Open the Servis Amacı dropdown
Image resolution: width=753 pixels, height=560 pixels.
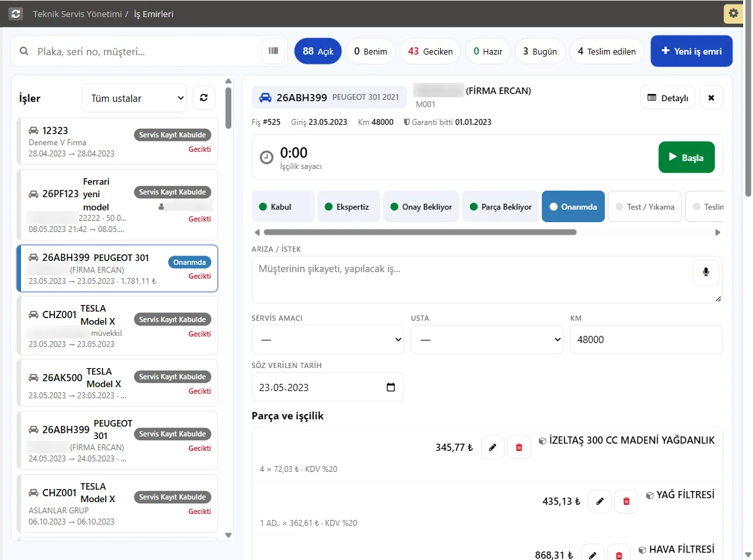click(327, 340)
